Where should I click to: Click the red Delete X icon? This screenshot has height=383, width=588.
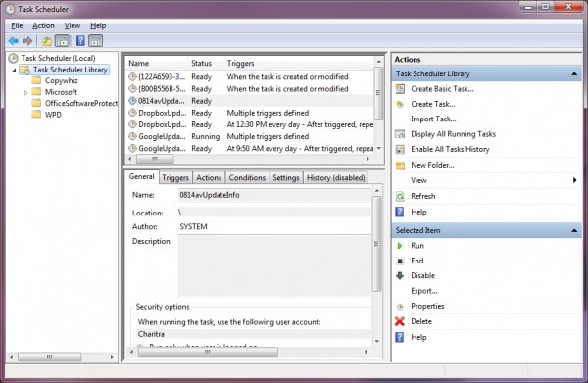400,321
